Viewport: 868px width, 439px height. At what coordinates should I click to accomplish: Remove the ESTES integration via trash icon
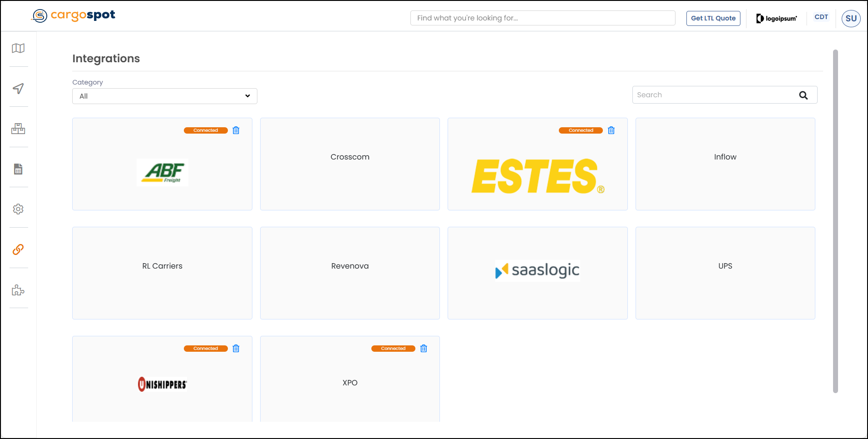[611, 130]
